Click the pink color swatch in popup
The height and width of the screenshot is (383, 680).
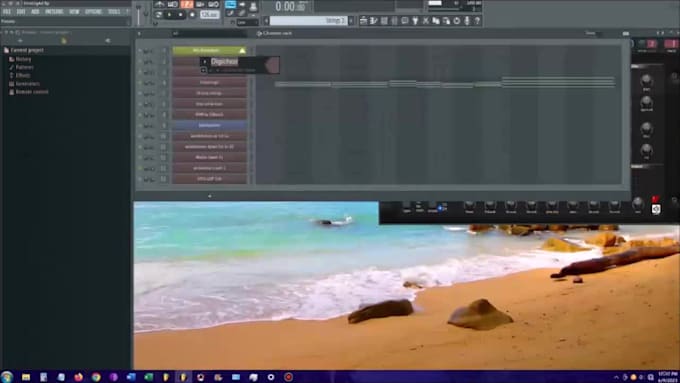(x=272, y=65)
